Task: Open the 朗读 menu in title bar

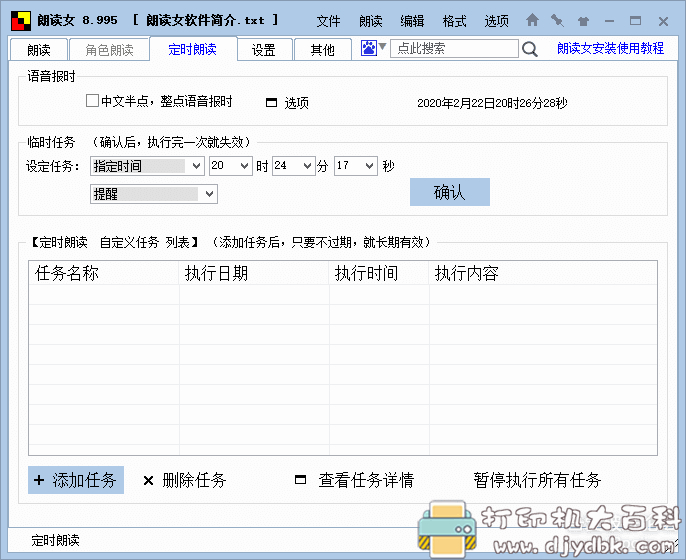Action: click(371, 21)
